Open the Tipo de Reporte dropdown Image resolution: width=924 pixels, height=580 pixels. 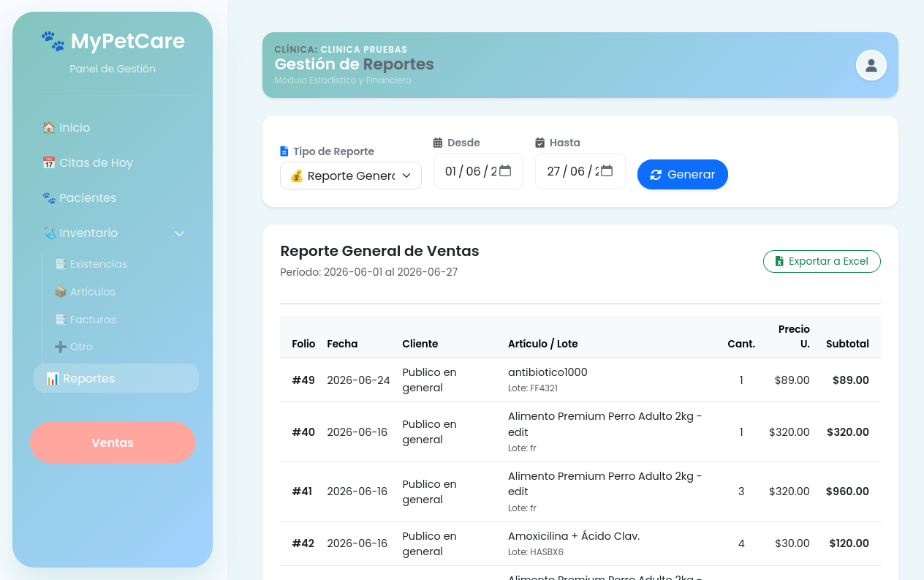(351, 176)
